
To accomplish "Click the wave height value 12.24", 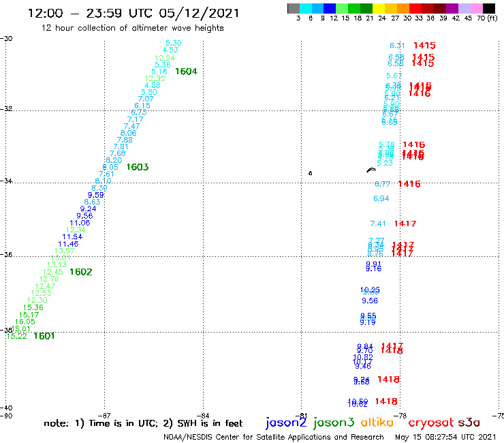I will coord(165,58).
